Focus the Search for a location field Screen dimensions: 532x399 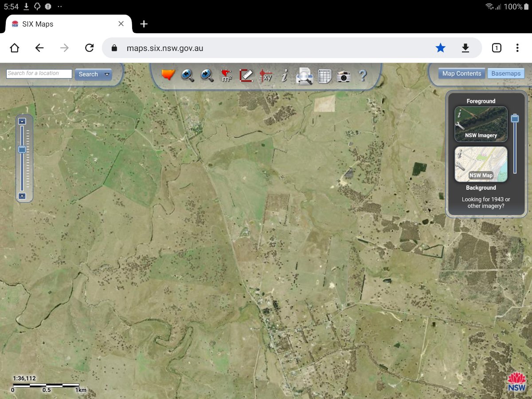point(39,74)
